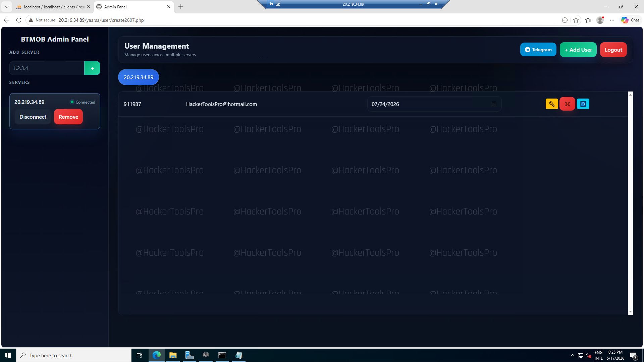Click the user ID 911987
This screenshot has width=644, height=362.
tap(132, 104)
